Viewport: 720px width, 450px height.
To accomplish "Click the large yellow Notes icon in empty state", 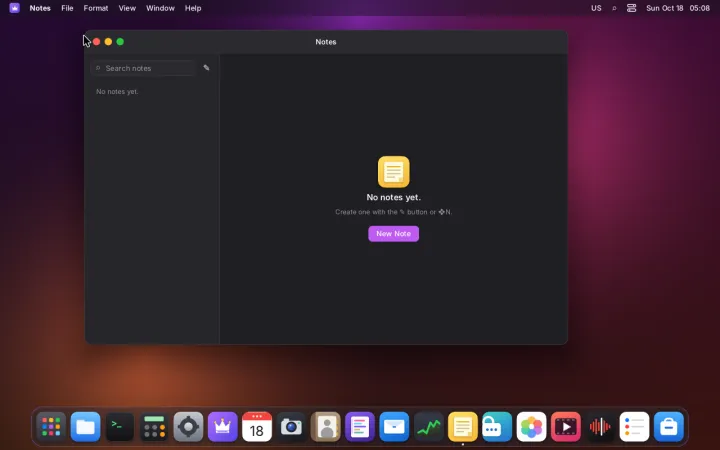I will point(394,172).
